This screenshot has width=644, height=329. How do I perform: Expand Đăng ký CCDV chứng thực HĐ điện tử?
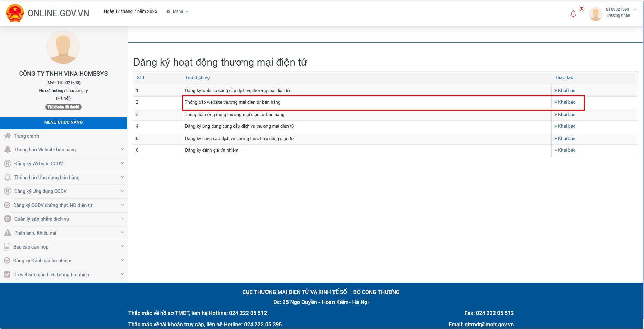(122, 205)
